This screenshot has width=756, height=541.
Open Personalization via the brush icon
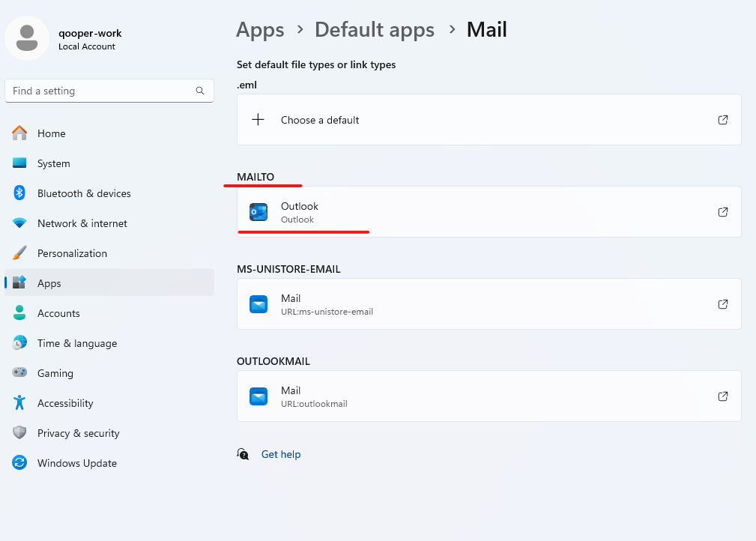[x=19, y=253]
